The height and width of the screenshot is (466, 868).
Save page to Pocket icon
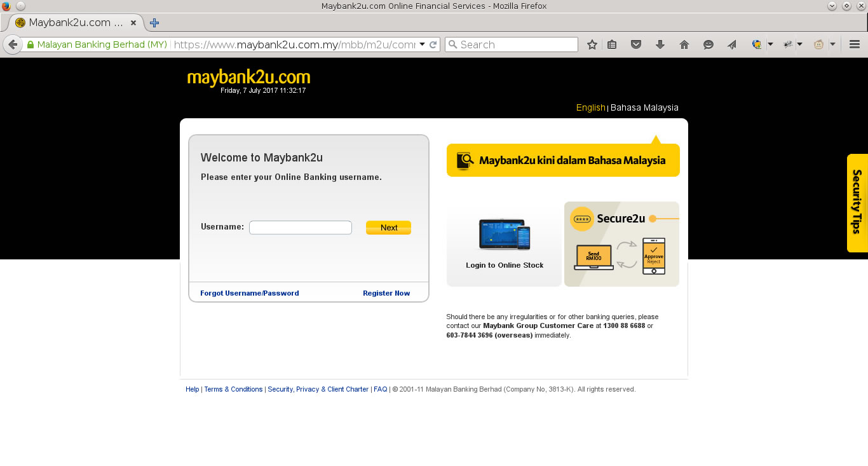(636, 45)
